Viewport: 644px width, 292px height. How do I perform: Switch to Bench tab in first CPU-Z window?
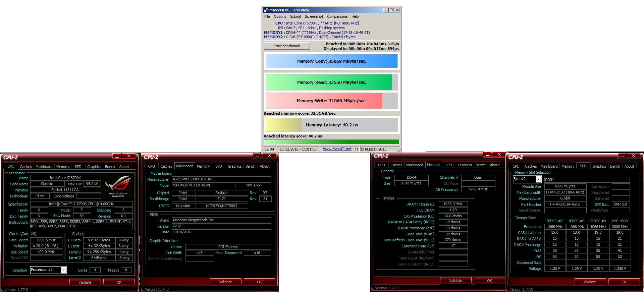[110, 167]
